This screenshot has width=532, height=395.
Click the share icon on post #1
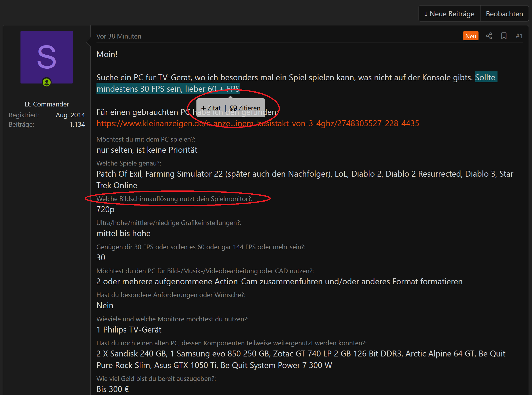489,36
